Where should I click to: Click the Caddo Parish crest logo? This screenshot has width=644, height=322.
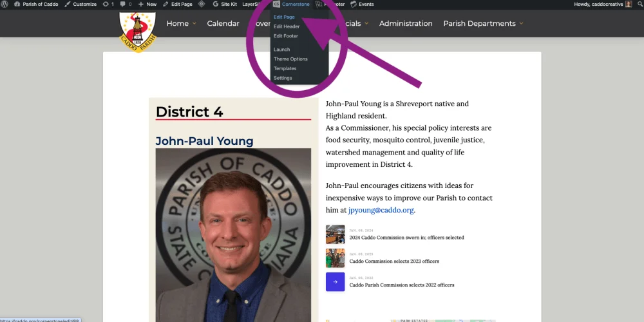click(137, 32)
